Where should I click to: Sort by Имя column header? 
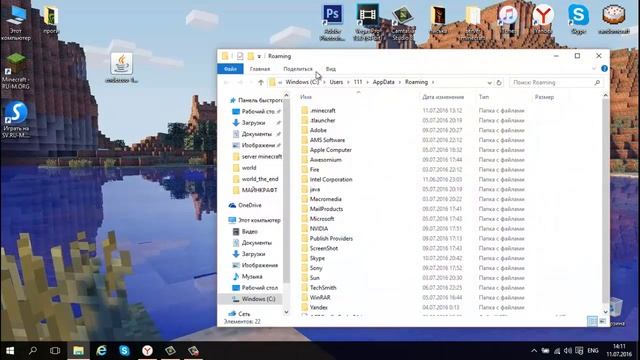306,97
